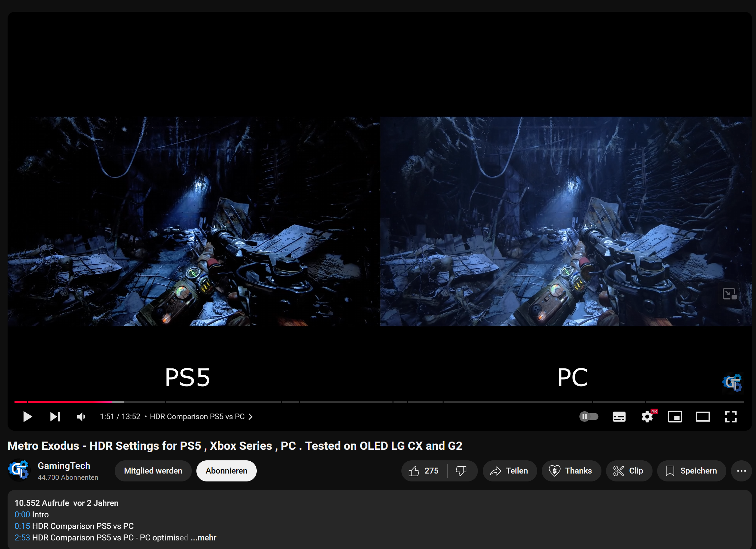The image size is (756, 549).
Task: Dislike the video
Action: [461, 471]
